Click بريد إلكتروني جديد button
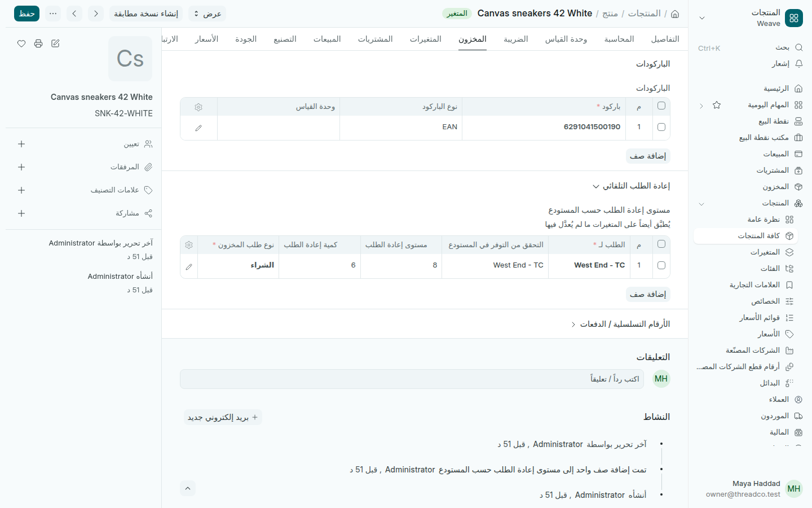 [x=223, y=417]
